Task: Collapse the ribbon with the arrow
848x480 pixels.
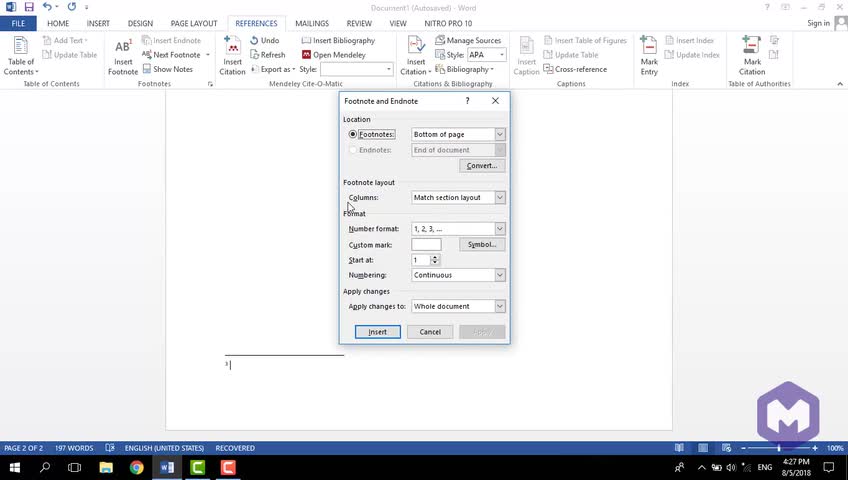Action: pyautogui.click(x=840, y=84)
